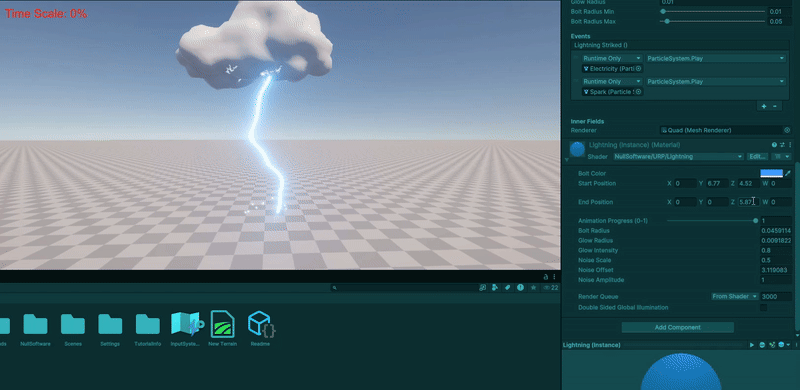The width and height of the screenshot is (800, 390).
Task: Open the Settings folder
Action: (110, 329)
